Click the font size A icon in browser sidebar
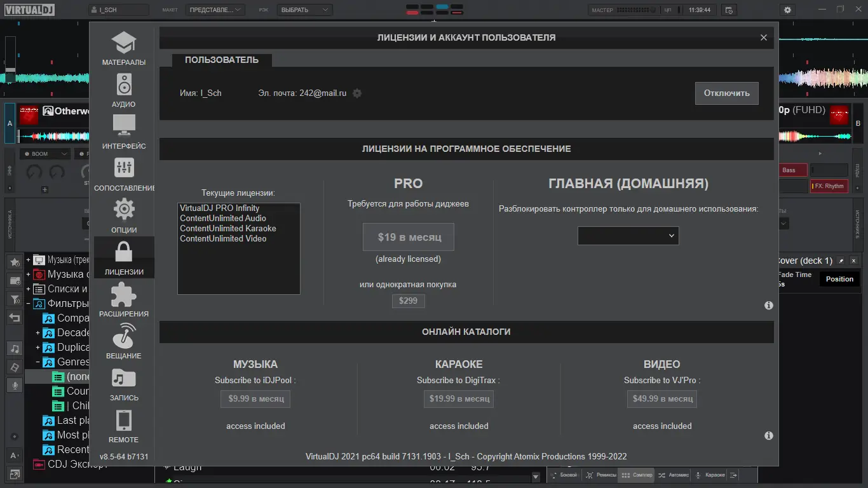868x488 pixels. click(x=15, y=455)
